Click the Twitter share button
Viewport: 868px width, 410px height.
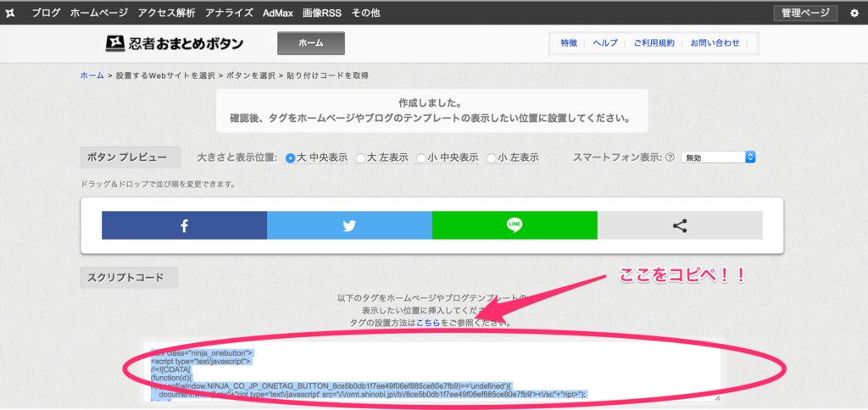(349, 225)
